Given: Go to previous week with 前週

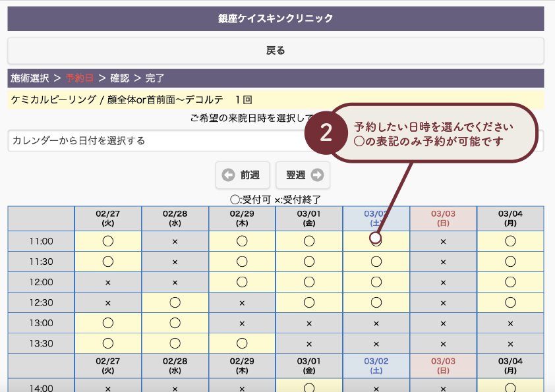Looking at the screenshot, I should click(241, 175).
